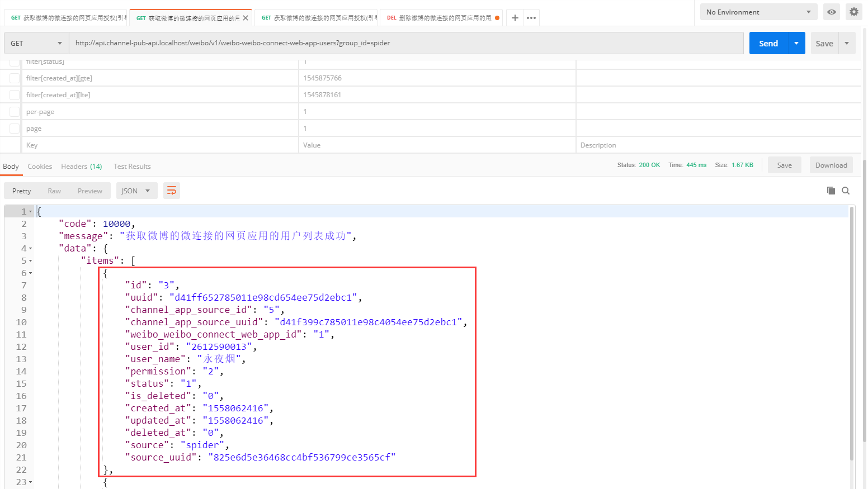Enable the per-page parameter checkbox
Image resolution: width=868 pixels, height=489 pixels.
click(x=15, y=112)
